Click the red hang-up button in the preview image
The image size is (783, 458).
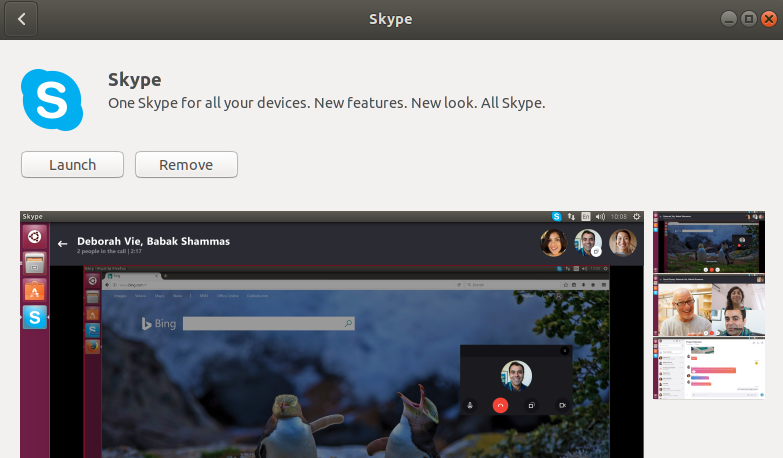500,405
